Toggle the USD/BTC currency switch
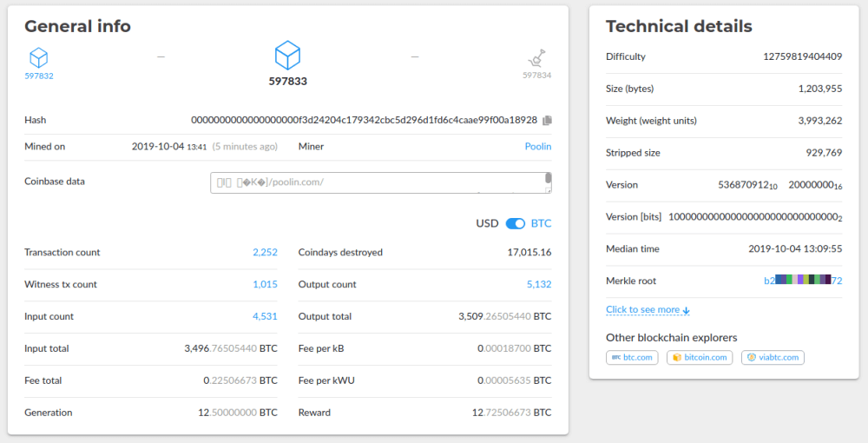The height and width of the screenshot is (443, 868). coord(516,223)
